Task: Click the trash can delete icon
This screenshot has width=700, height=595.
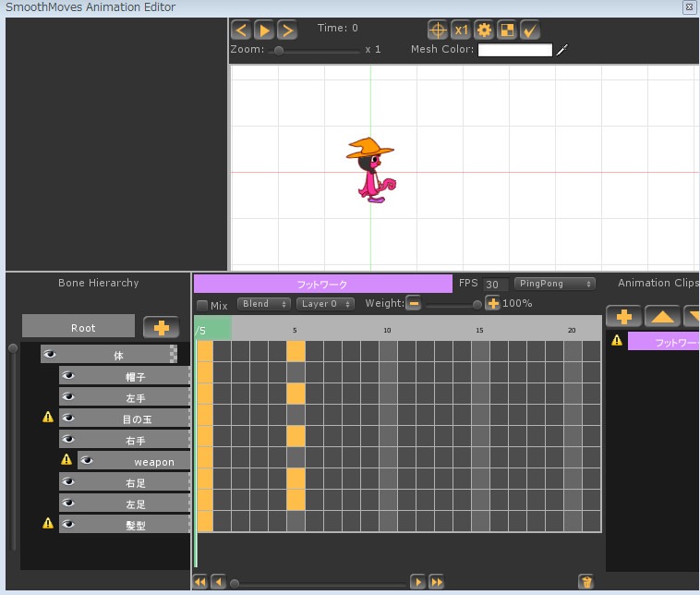Action: point(585,581)
